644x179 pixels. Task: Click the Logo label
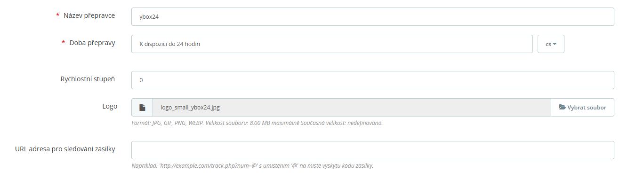(x=110, y=106)
